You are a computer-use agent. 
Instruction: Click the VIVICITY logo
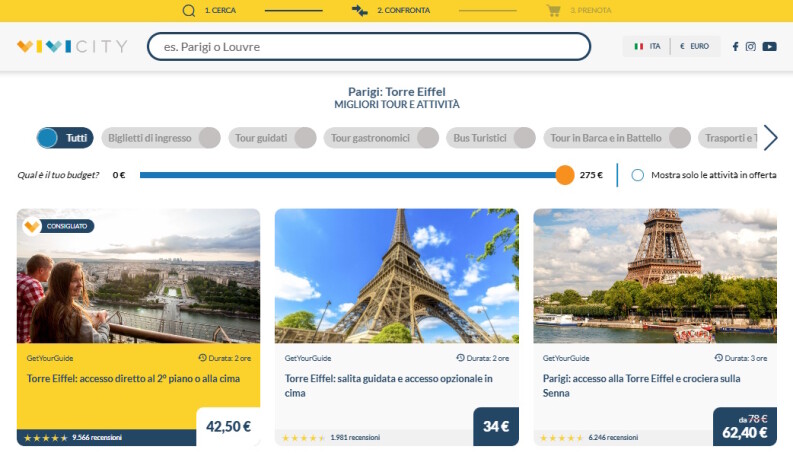[72, 47]
